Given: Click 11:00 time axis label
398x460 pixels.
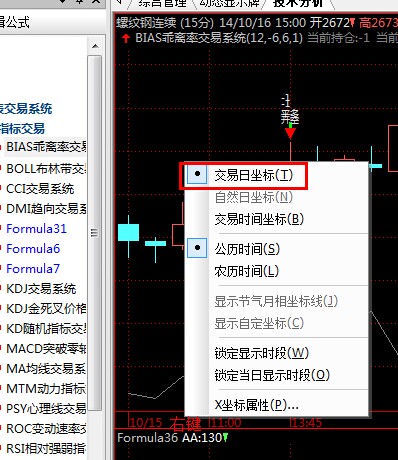Looking at the screenshot, I should pyautogui.click(x=225, y=423).
